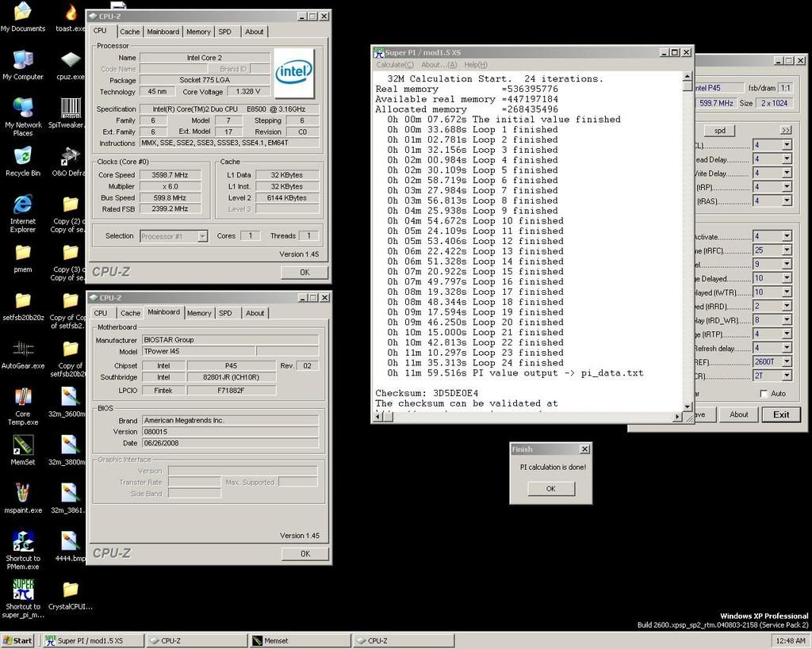812x649 pixels.
Task: Expand the tRTP dropdown in MemSet
Action: coord(787,334)
